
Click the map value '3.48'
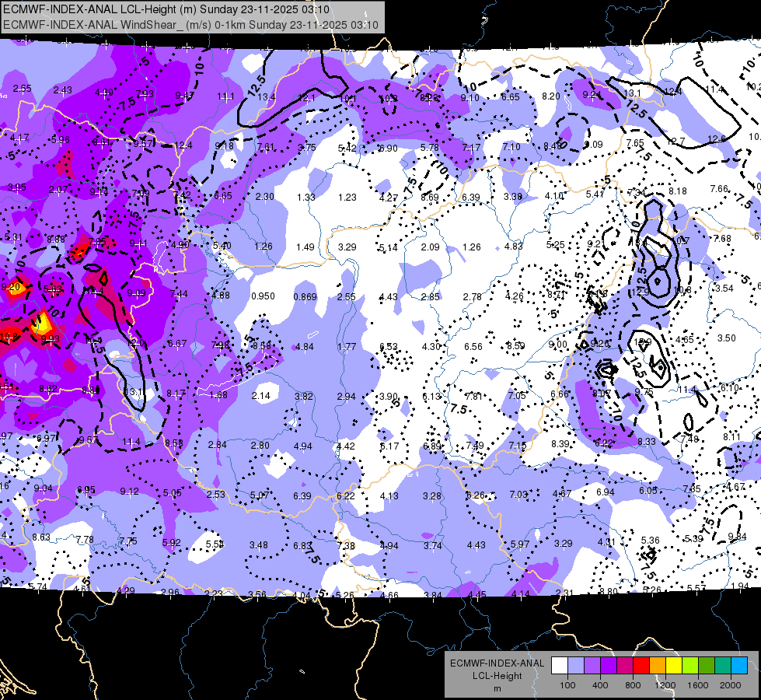pos(259,545)
